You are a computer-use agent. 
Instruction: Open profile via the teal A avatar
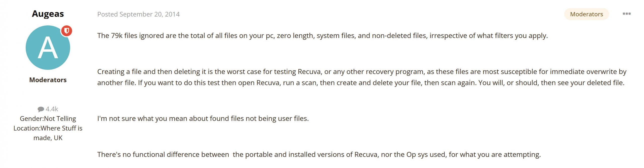click(x=48, y=48)
